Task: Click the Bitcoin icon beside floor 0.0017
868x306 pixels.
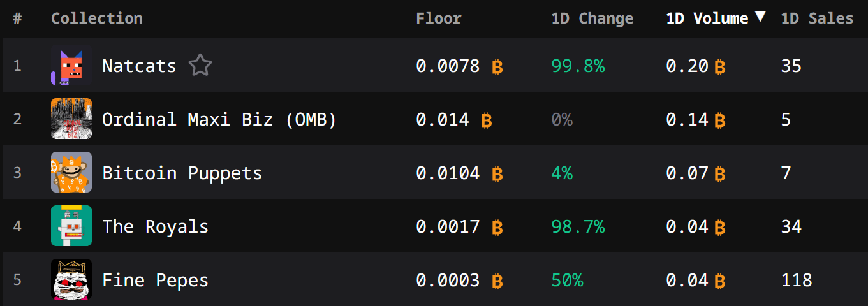Action: click(497, 227)
